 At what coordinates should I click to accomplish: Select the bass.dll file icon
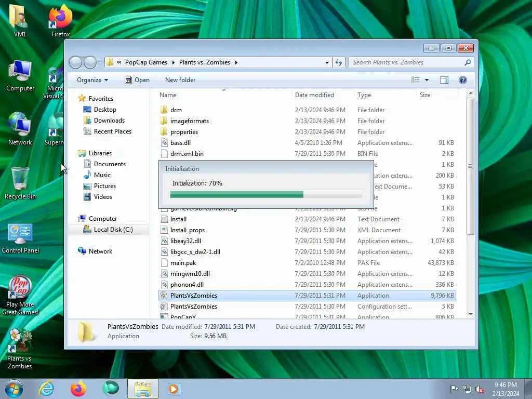pyautogui.click(x=164, y=142)
